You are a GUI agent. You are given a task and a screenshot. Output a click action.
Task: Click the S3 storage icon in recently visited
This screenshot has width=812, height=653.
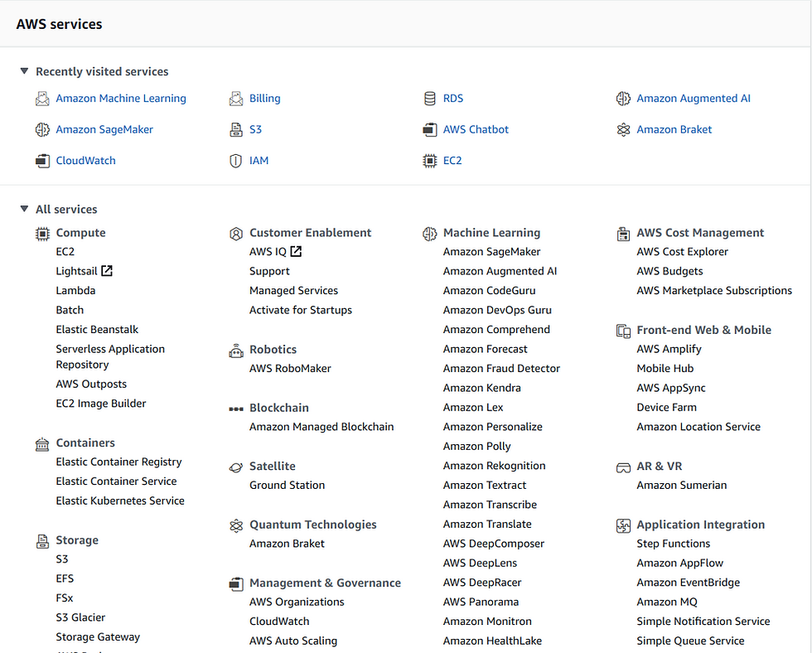[236, 129]
